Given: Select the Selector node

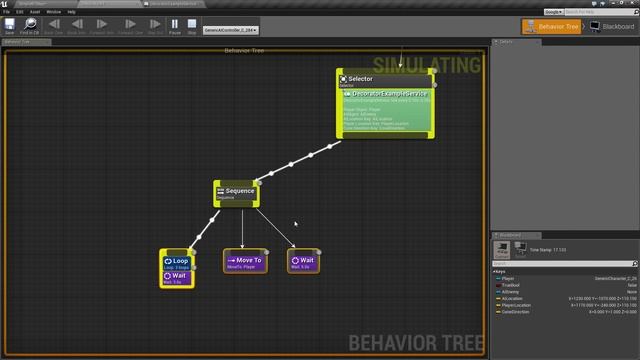Looking at the screenshot, I should pyautogui.click(x=385, y=81).
